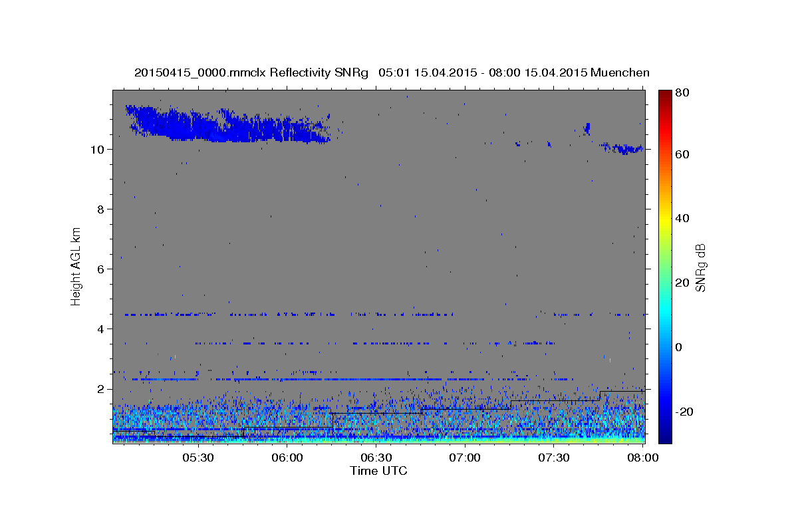Click the 06:00 time tick label
This screenshot has width=798, height=532.
(287, 458)
